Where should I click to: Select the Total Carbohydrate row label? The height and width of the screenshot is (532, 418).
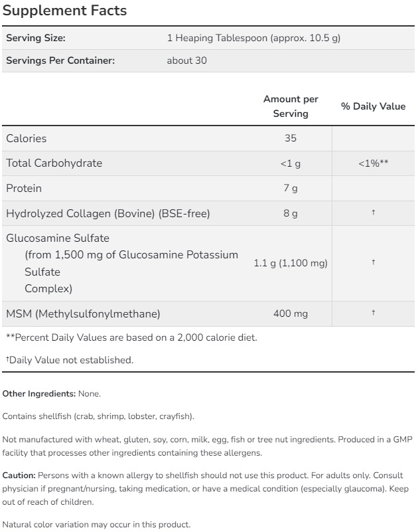pyautogui.click(x=54, y=163)
